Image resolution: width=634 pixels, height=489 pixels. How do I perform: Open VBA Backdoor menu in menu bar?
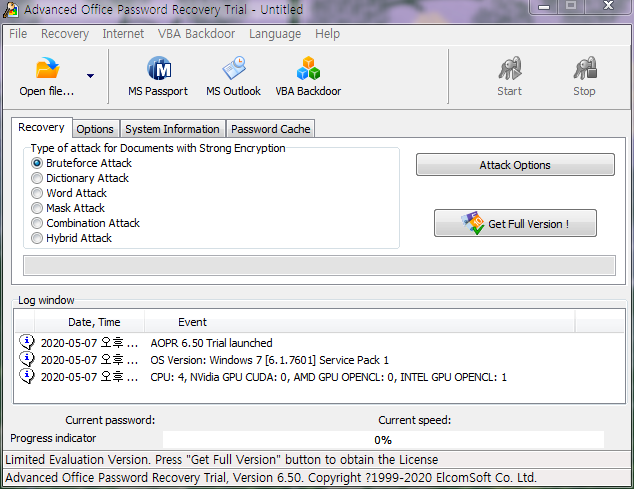pyautogui.click(x=197, y=34)
